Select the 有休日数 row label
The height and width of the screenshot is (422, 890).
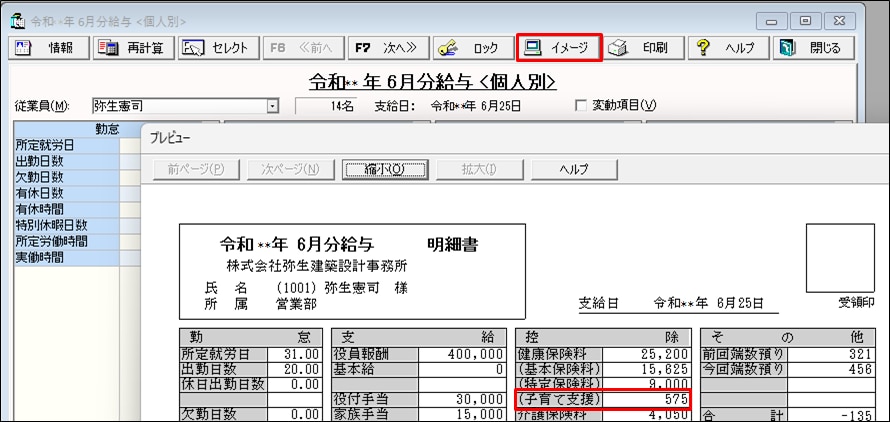pyautogui.click(x=67, y=193)
